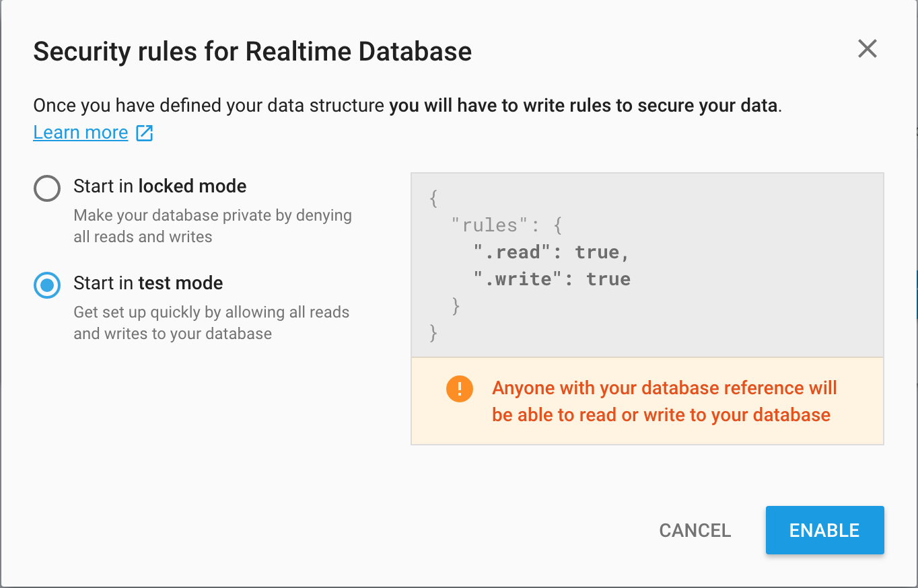Click external link icon beside Learn more
918x588 pixels.
pyautogui.click(x=145, y=133)
